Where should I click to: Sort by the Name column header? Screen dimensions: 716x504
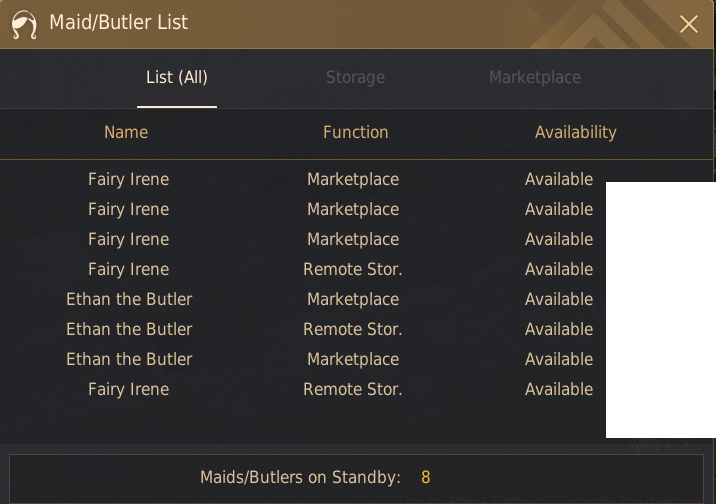point(126,132)
